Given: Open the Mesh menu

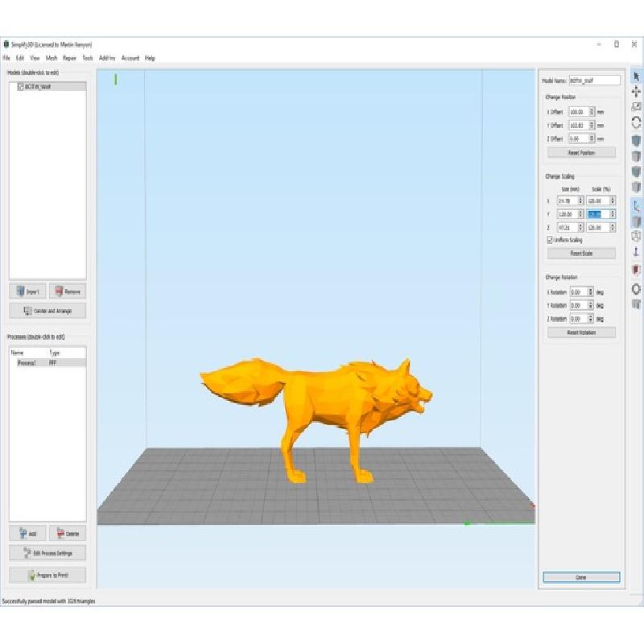Looking at the screenshot, I should [x=52, y=58].
